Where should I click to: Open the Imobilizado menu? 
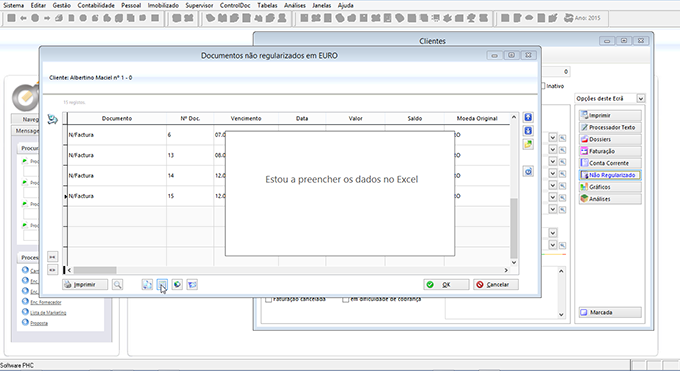[163, 5]
